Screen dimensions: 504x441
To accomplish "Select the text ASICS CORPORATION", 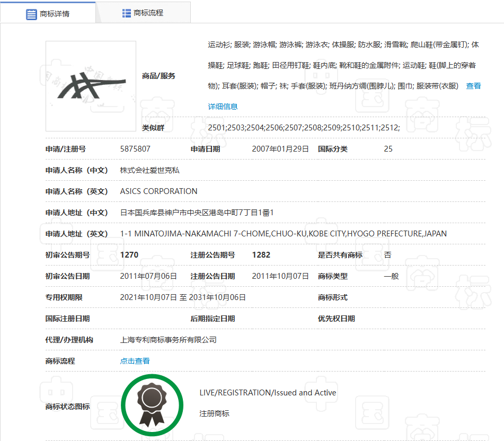I will pos(158,191).
